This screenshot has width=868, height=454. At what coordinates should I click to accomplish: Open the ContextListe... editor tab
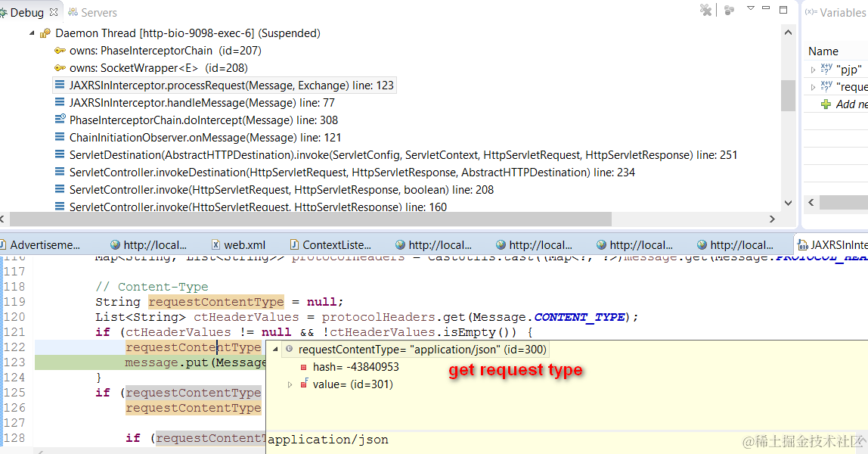tap(330, 244)
